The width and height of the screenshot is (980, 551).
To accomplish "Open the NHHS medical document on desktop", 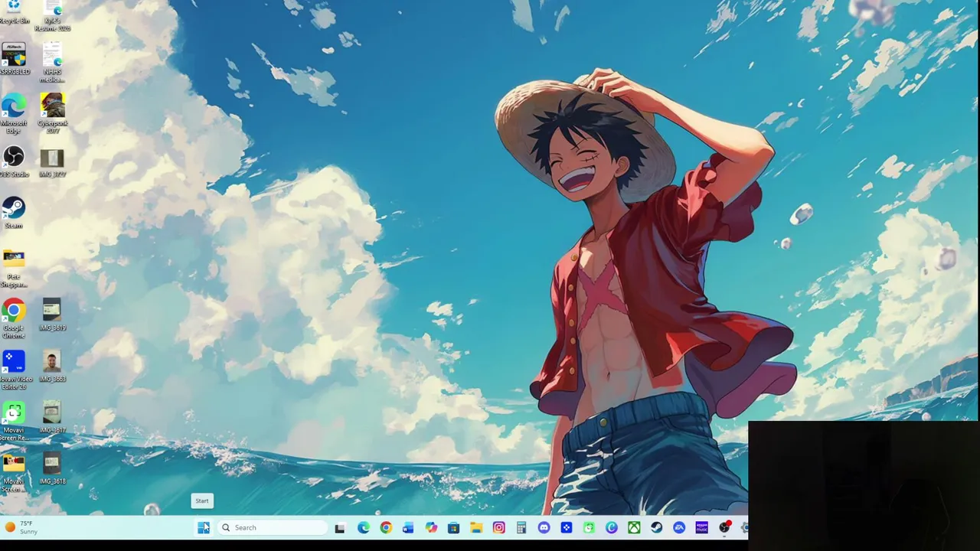I will pyautogui.click(x=52, y=63).
